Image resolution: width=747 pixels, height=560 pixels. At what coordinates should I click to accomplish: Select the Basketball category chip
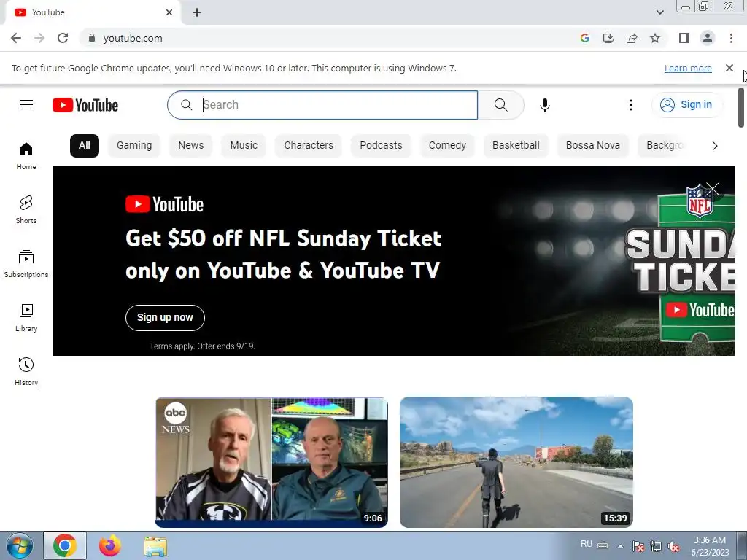(x=516, y=146)
